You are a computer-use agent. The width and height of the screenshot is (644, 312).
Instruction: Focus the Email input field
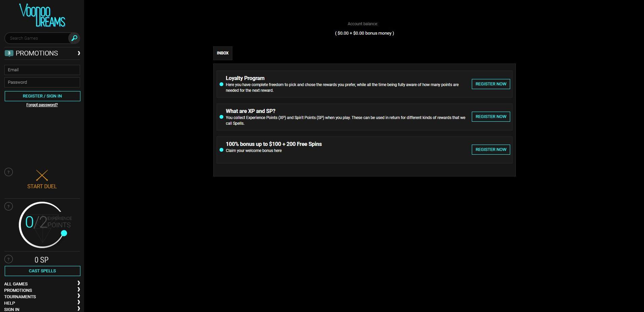[x=42, y=70]
